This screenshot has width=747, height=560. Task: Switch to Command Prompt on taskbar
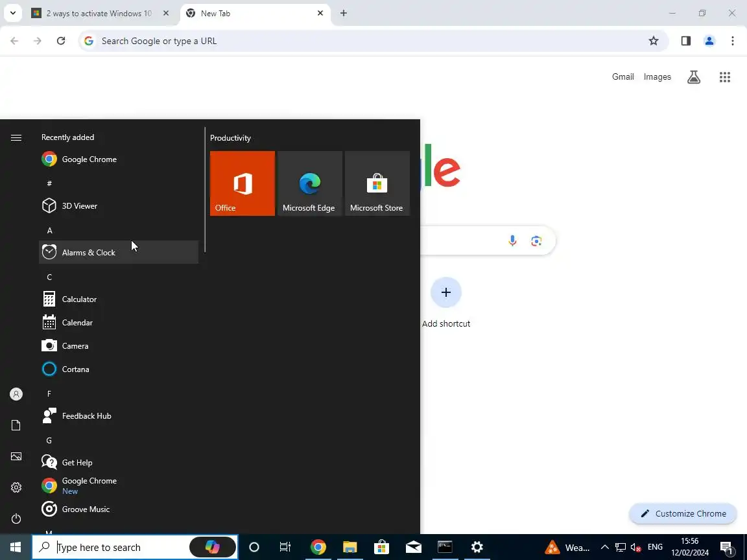(x=445, y=547)
